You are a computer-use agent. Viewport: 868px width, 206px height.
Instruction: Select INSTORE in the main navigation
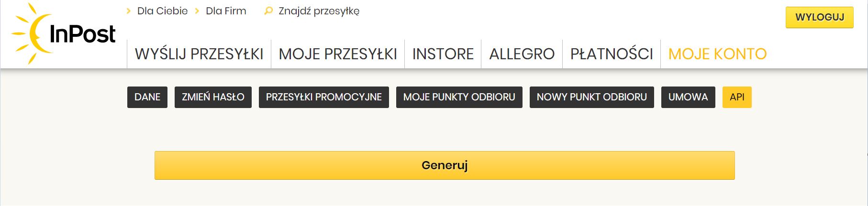coord(443,54)
